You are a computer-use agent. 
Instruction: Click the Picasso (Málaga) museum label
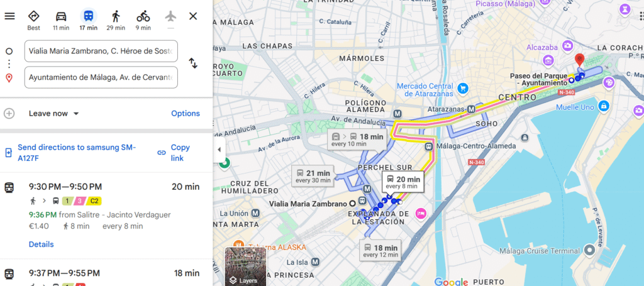(505, 4)
